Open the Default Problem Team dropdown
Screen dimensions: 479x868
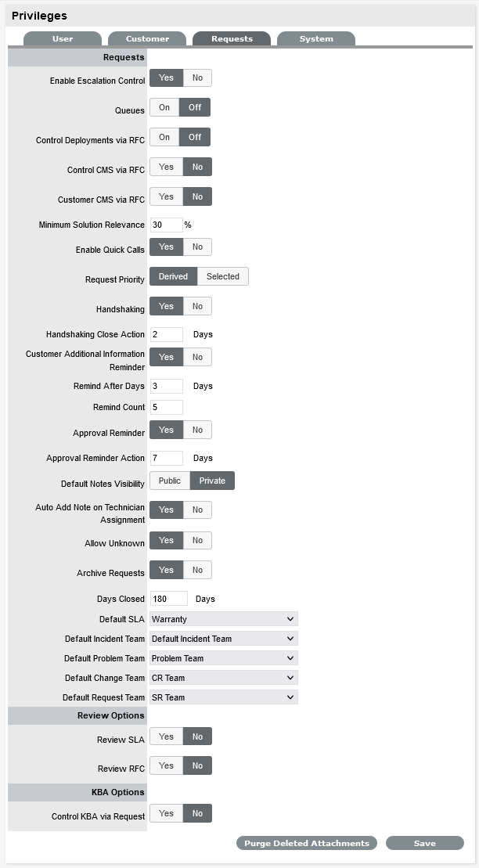coord(223,658)
